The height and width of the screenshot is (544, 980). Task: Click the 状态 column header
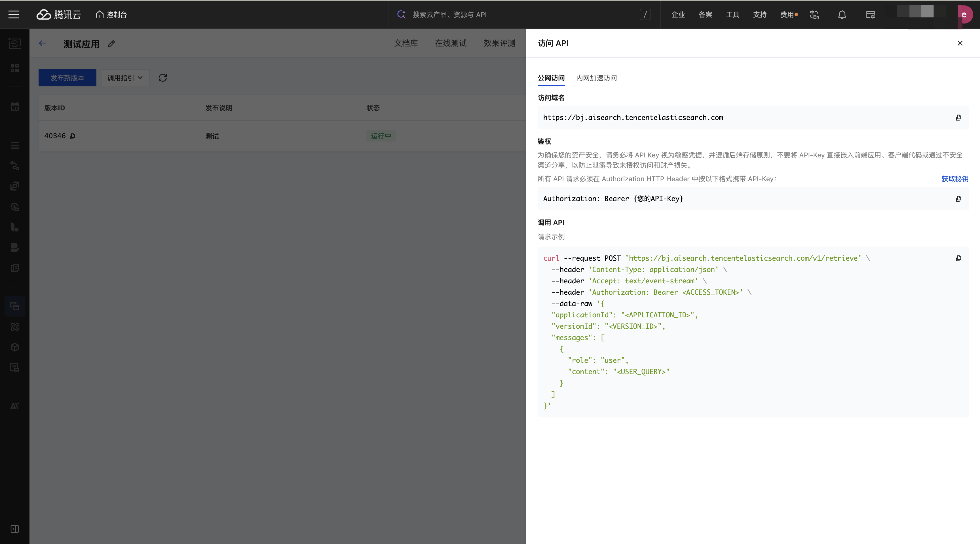[373, 108]
